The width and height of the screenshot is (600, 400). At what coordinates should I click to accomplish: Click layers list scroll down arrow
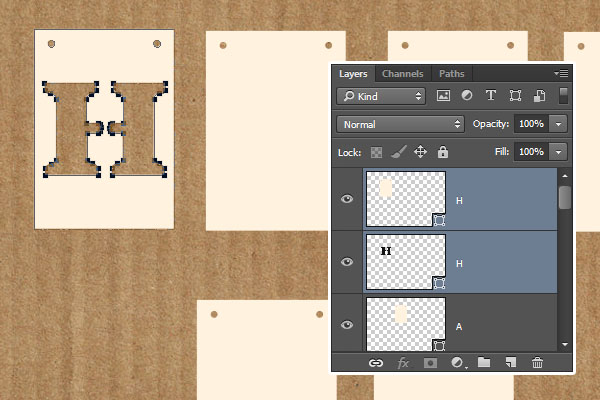(x=565, y=344)
